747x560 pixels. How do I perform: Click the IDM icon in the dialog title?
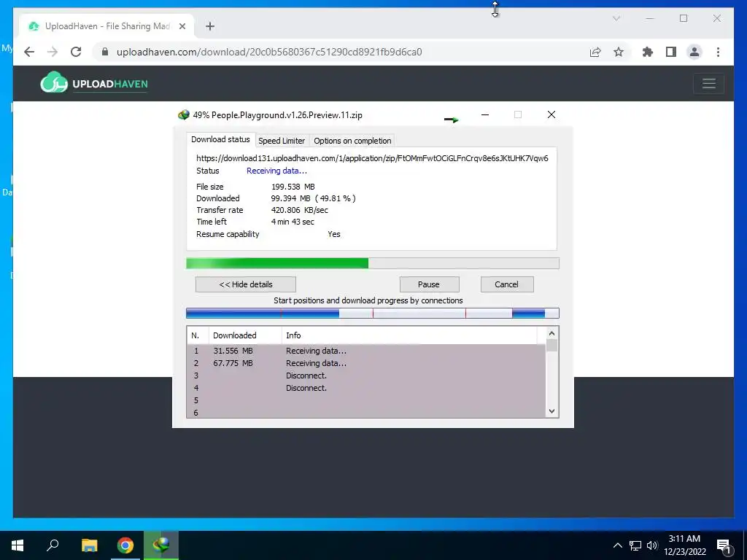click(183, 114)
